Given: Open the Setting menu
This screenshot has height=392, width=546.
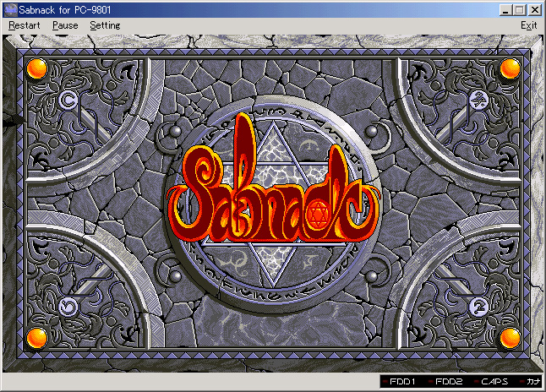Looking at the screenshot, I should [105, 25].
